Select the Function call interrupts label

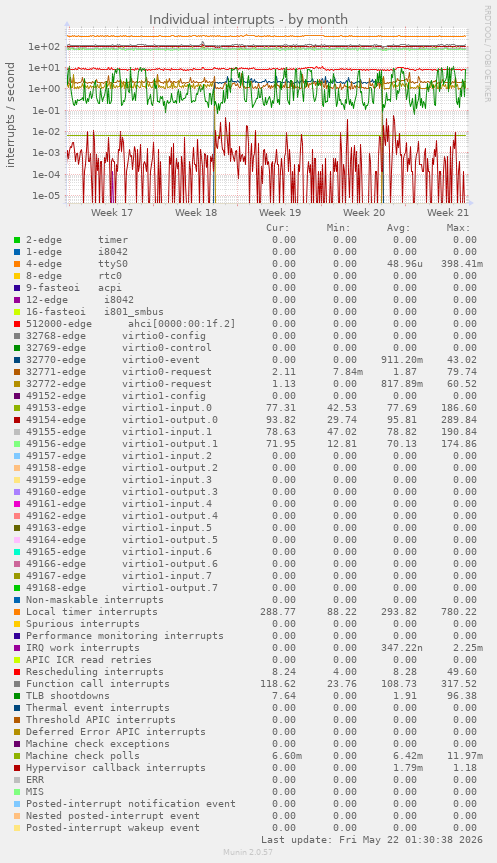[98, 684]
